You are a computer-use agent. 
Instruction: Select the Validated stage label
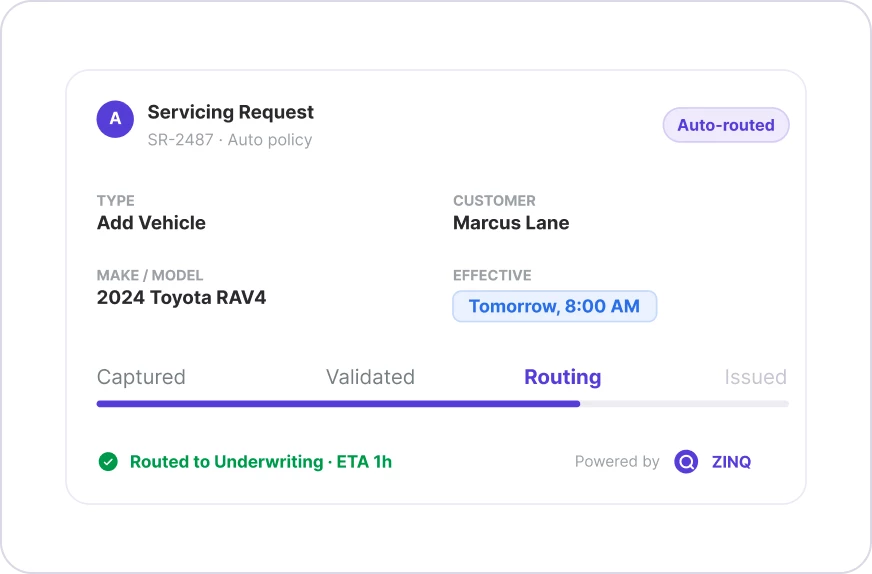click(370, 377)
